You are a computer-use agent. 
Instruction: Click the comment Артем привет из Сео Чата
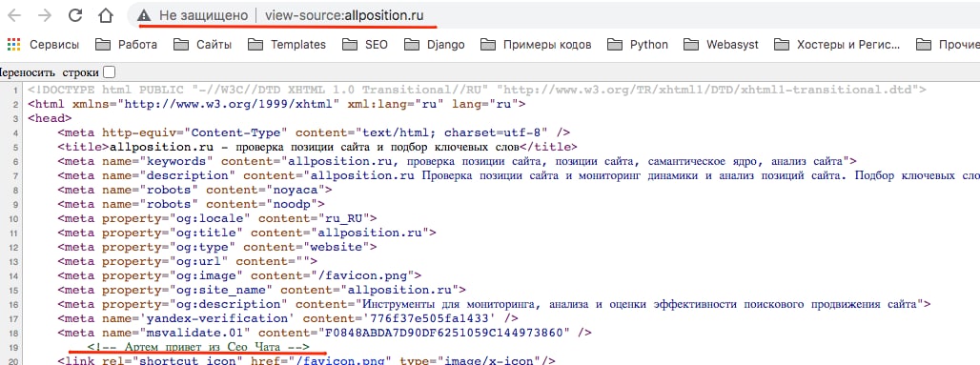click(198, 346)
